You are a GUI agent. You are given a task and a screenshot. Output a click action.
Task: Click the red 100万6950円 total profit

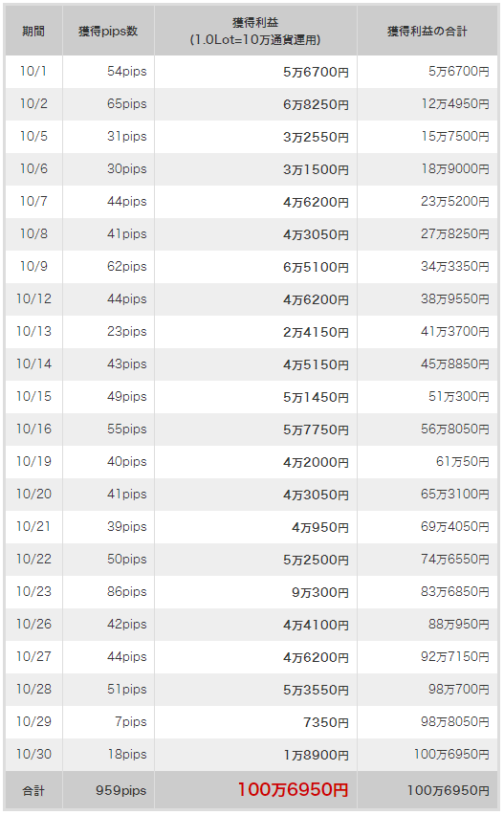[293, 789]
